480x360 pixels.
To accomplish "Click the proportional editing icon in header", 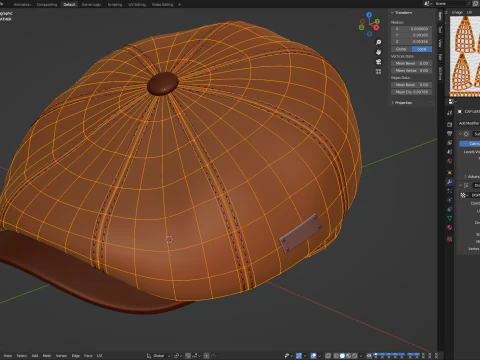I will (x=207, y=356).
